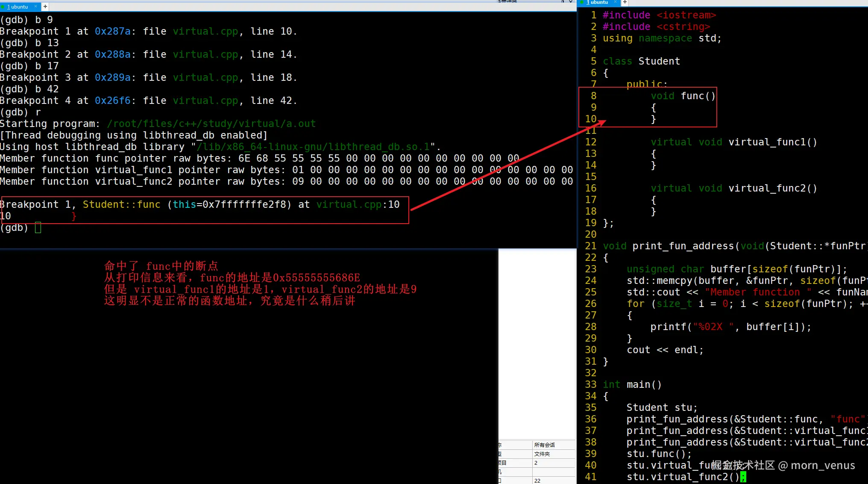The image size is (868, 484).
Task: Click the value 22 in properties table
Action: (x=537, y=481)
